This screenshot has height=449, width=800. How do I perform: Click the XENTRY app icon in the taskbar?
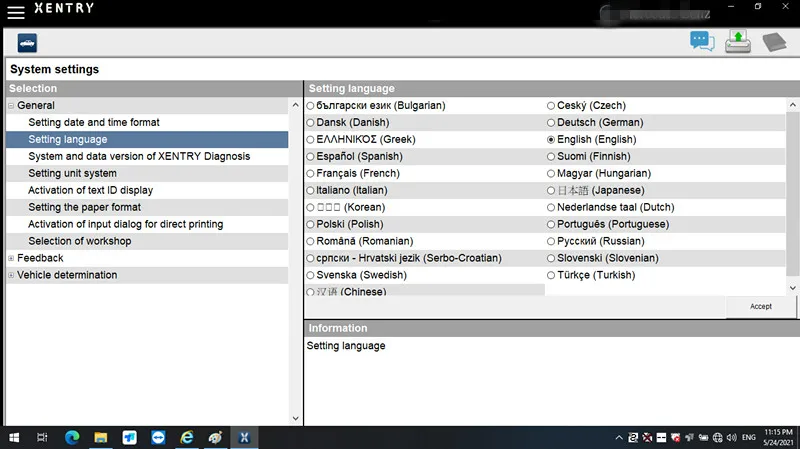coord(244,438)
